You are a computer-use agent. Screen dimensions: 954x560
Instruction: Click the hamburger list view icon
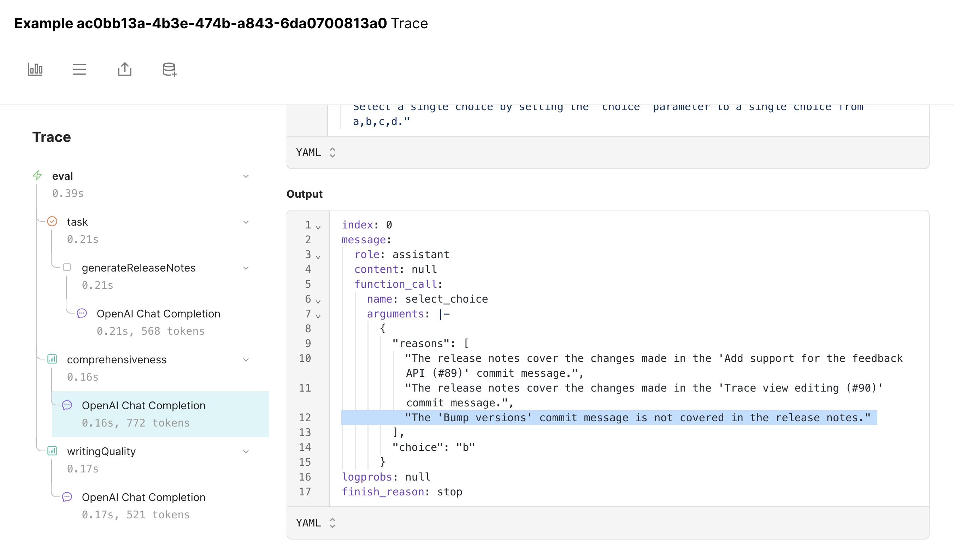[79, 69]
